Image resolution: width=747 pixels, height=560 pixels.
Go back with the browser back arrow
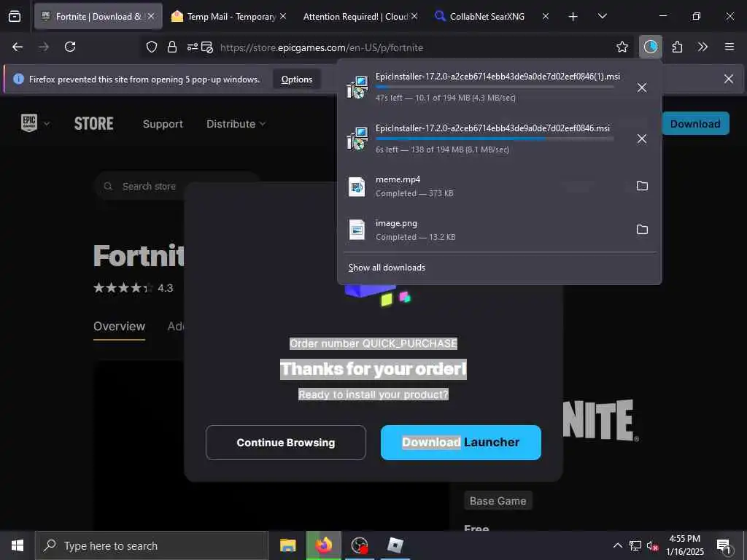point(18,47)
